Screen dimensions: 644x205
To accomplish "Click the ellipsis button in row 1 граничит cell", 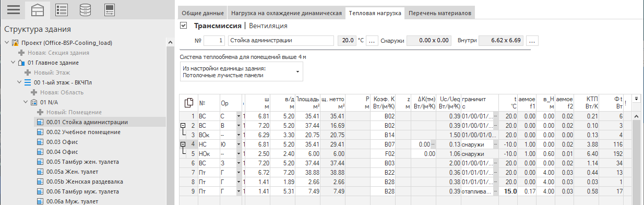I will [495, 116].
